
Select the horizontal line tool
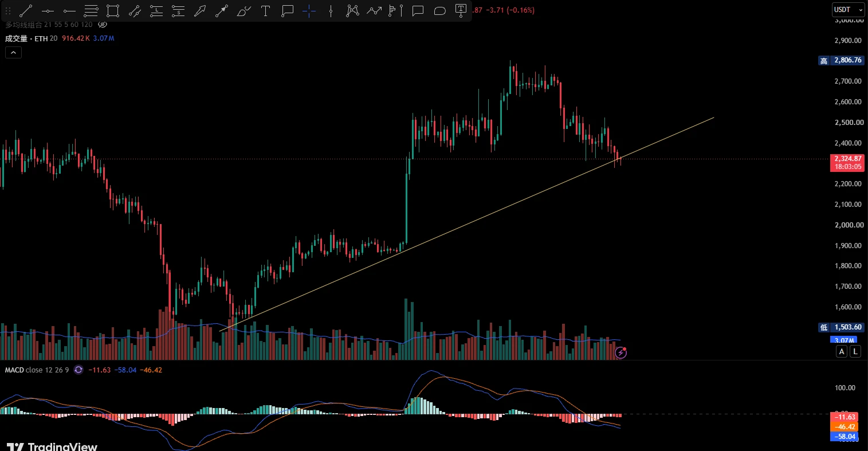48,10
